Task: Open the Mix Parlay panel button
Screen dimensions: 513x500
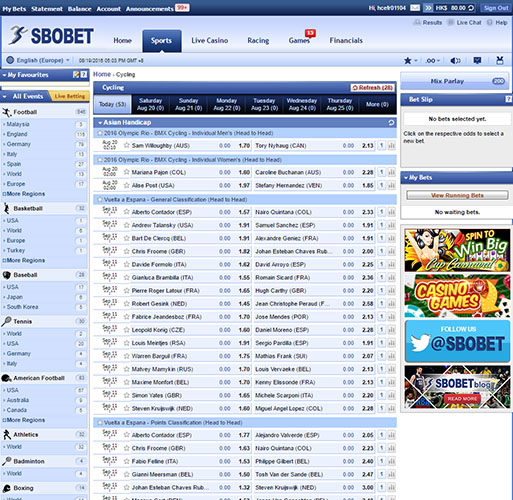Action: 455,81
